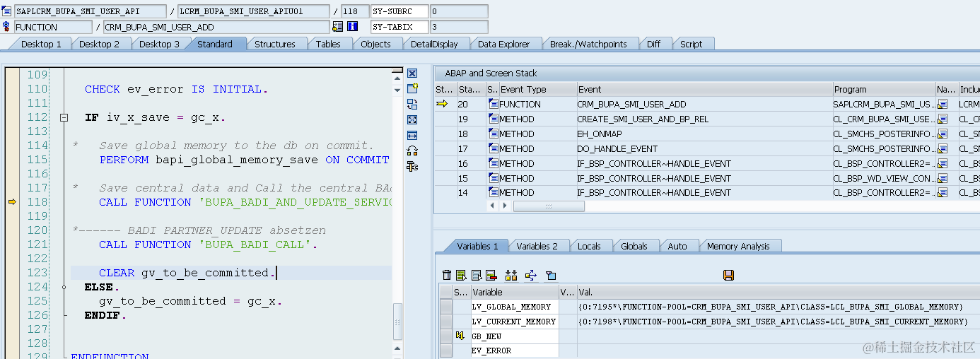980x359 pixels.
Task: Click the arrows transfer icon in variables toolbar
Action: coord(531,275)
